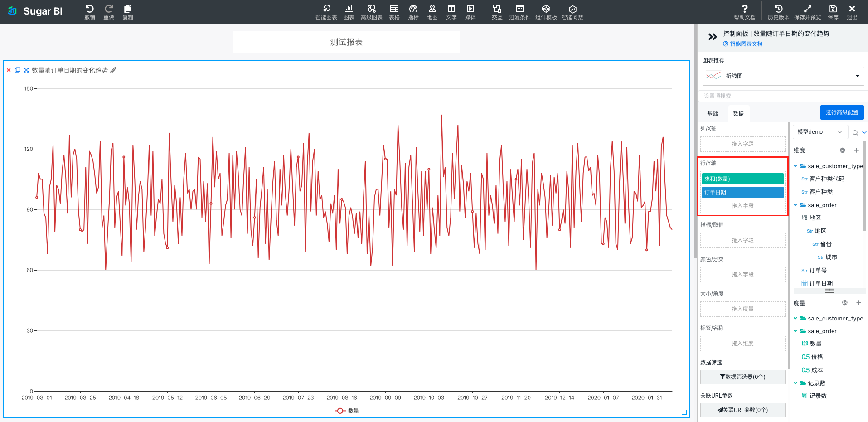This screenshot has height=422, width=868.
Task: Switch to the 基础 tab
Action: point(713,114)
